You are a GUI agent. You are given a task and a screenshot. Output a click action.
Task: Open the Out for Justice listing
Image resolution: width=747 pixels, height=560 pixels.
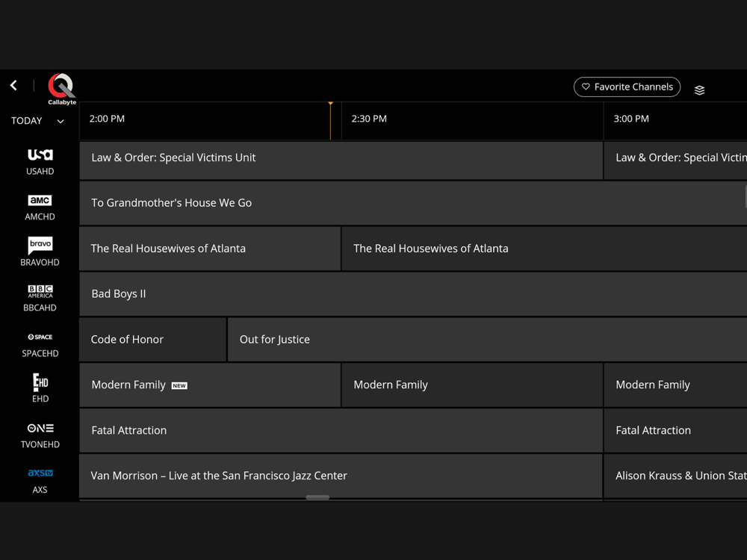coord(487,340)
